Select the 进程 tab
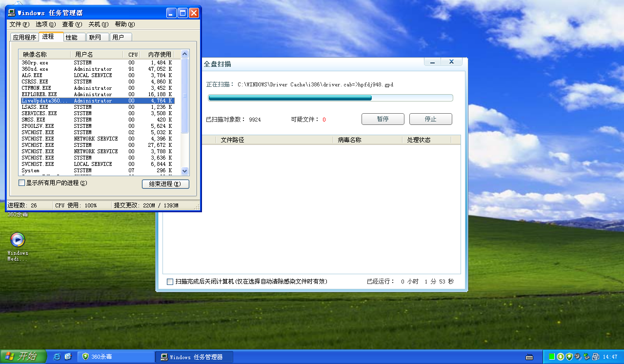The height and width of the screenshot is (364, 624). (x=51, y=37)
